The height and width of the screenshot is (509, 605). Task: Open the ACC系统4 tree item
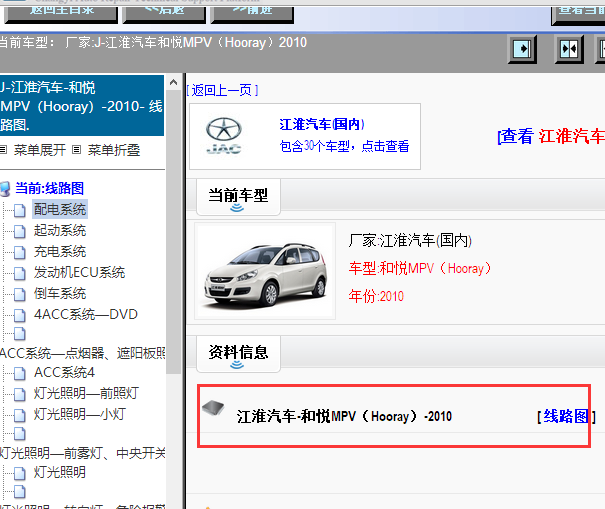point(64,372)
